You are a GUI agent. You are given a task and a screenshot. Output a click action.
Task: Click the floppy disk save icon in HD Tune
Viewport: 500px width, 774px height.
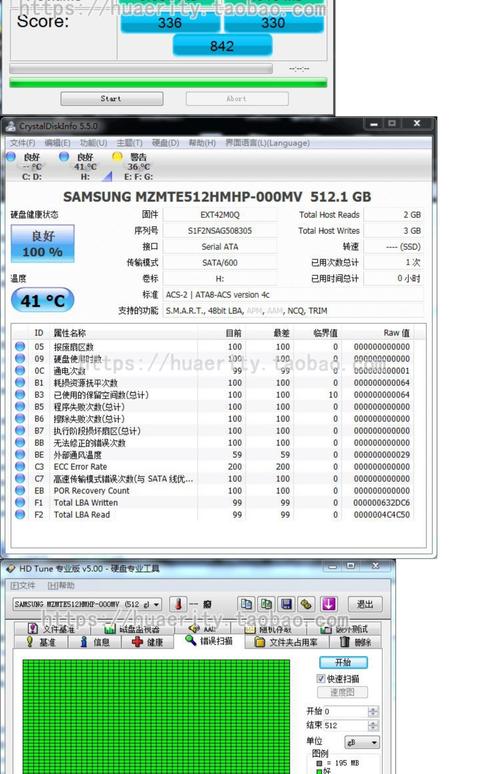(286, 604)
